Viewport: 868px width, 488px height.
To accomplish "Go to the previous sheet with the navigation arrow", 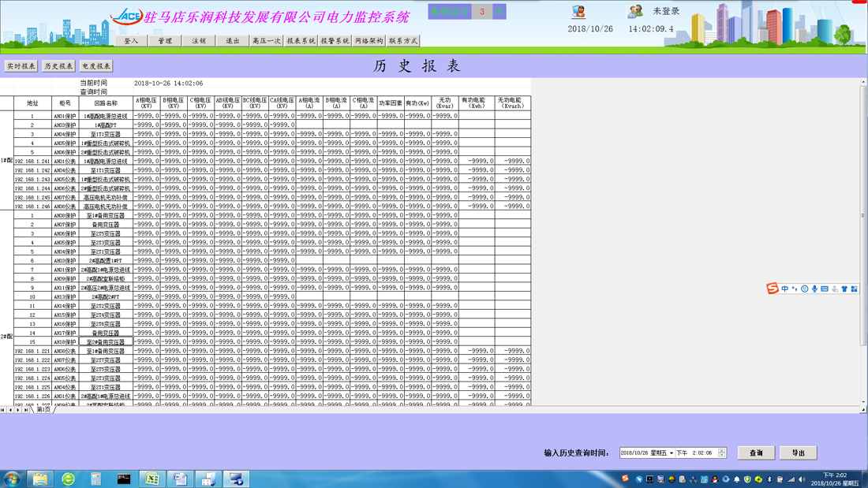I will pyautogui.click(x=10, y=410).
